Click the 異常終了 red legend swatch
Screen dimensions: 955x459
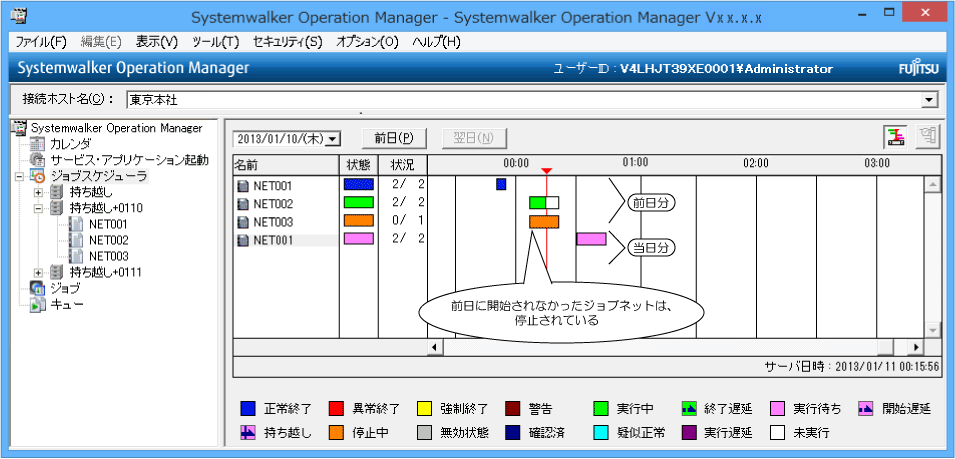(336, 408)
